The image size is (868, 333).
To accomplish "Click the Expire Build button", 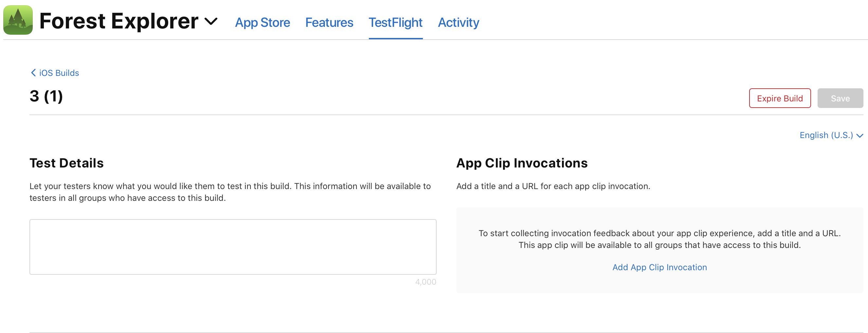I will coord(780,98).
